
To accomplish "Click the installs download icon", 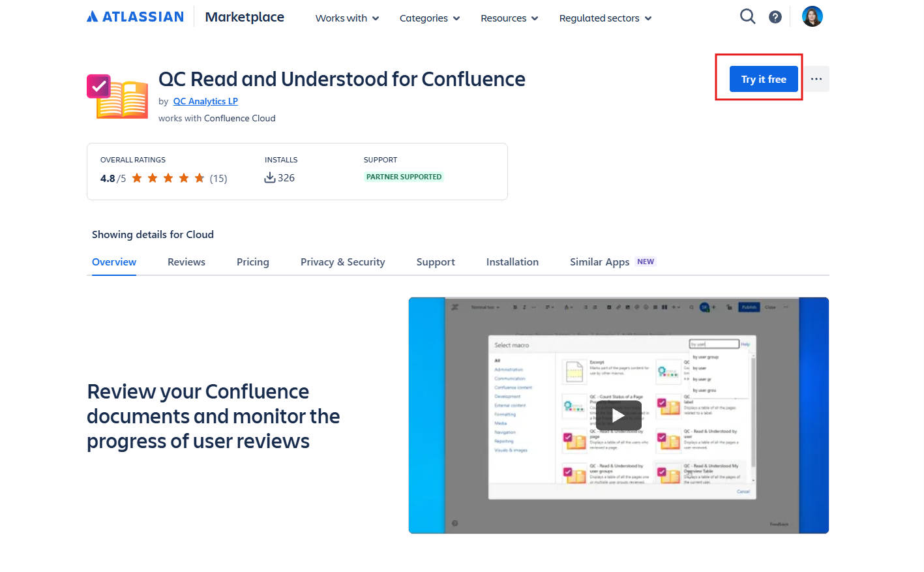I will coord(269,177).
